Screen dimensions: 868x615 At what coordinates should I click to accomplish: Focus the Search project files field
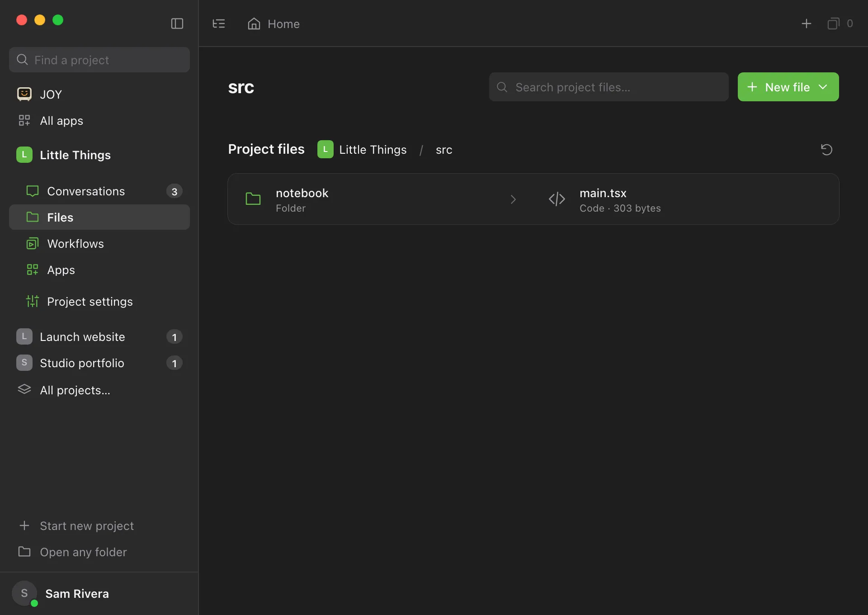[x=609, y=87]
